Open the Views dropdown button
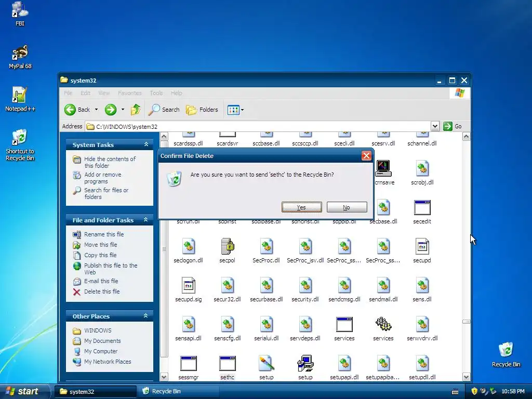Screen dimensions: 532x399 [235, 110]
